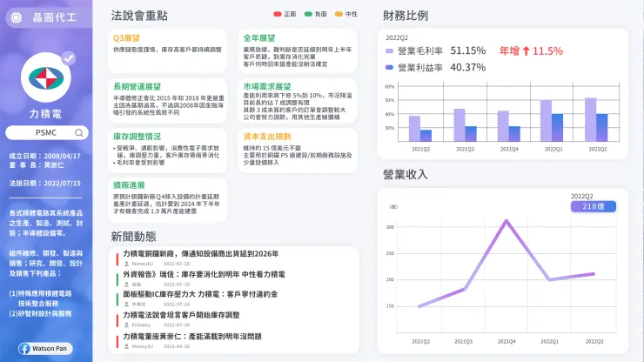Click the verified checkmark badge on logo
Viewport: 644px width, 362px height.
tap(69, 58)
